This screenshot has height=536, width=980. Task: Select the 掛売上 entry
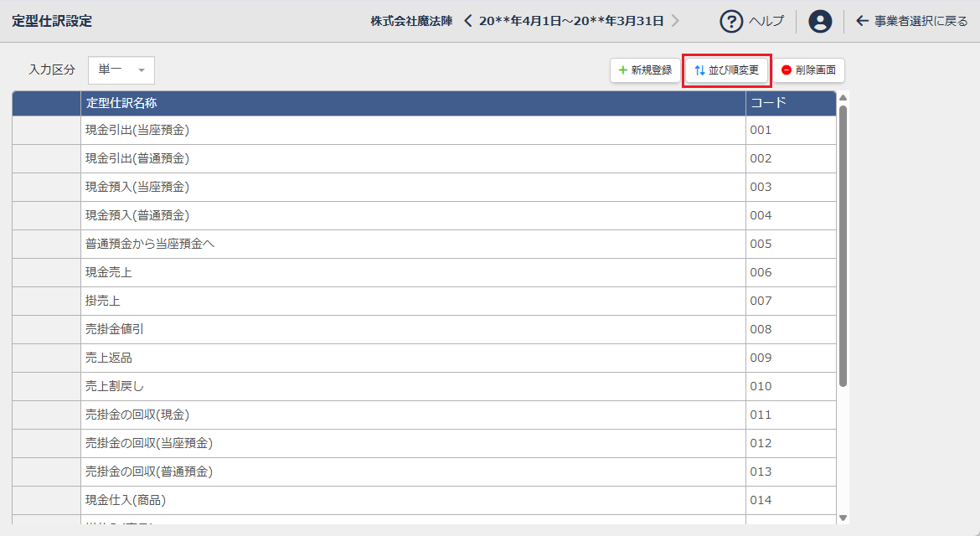click(103, 301)
